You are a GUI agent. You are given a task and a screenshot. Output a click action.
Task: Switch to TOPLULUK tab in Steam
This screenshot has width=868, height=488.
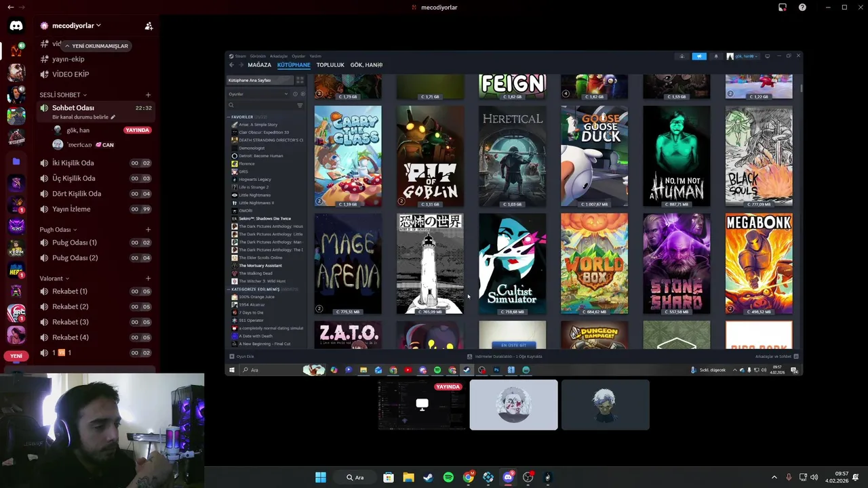pyautogui.click(x=330, y=65)
